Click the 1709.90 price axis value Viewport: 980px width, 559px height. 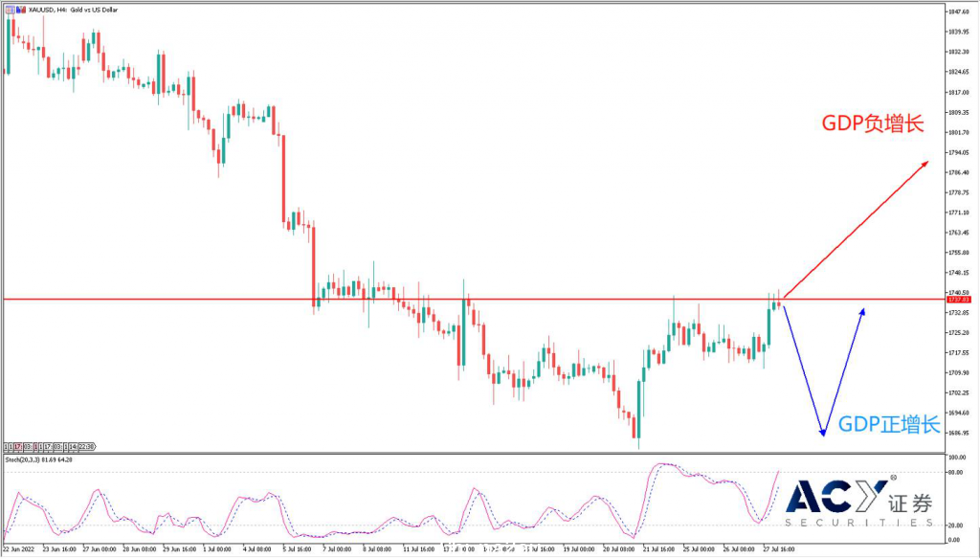pos(959,372)
